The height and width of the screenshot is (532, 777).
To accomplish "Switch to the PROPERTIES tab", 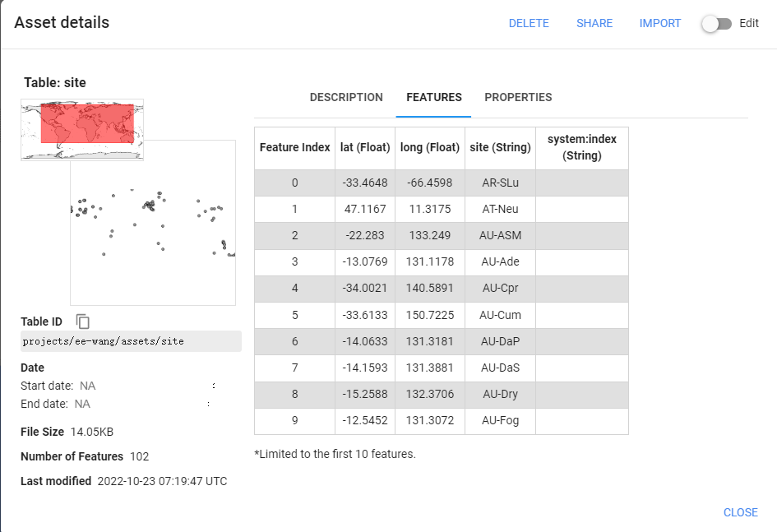I will pyautogui.click(x=518, y=97).
